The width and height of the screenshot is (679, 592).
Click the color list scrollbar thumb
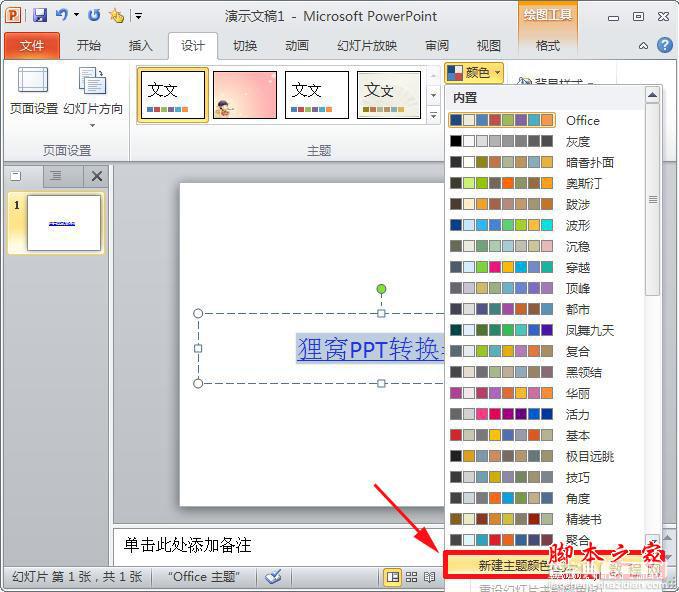tap(653, 199)
